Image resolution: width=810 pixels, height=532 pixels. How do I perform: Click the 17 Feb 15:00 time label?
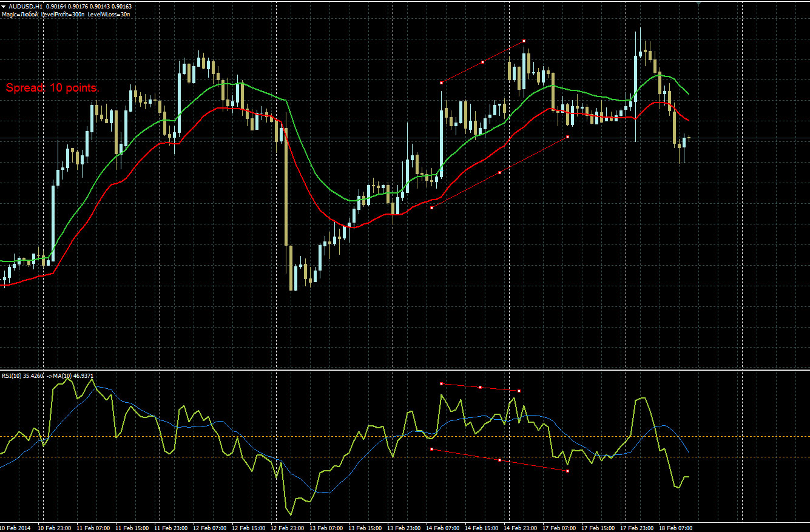(x=598, y=528)
